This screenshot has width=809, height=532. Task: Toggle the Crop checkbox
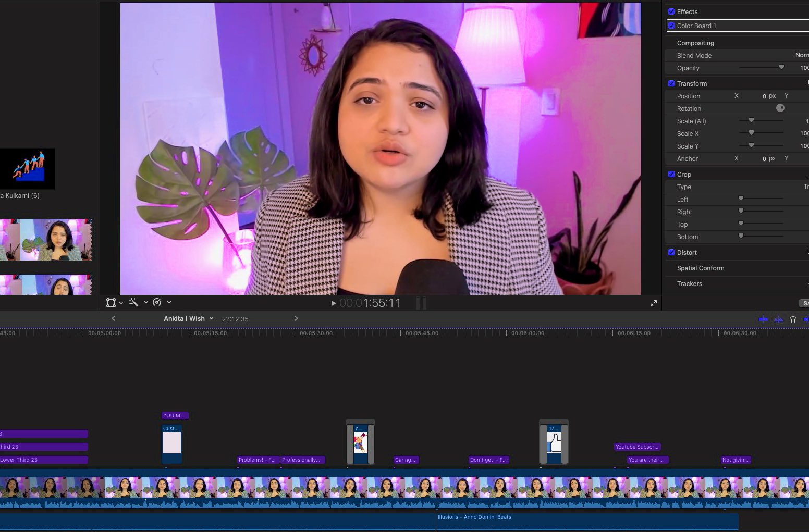click(x=671, y=174)
